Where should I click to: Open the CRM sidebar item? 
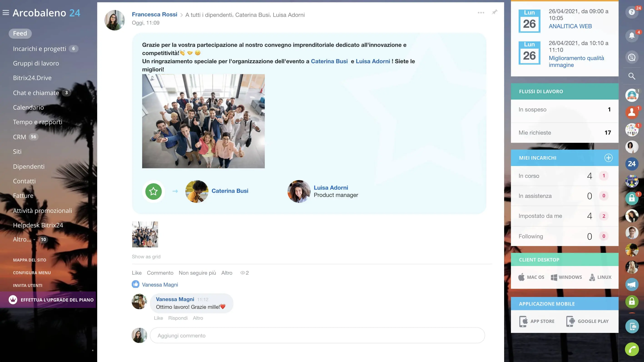[20, 137]
